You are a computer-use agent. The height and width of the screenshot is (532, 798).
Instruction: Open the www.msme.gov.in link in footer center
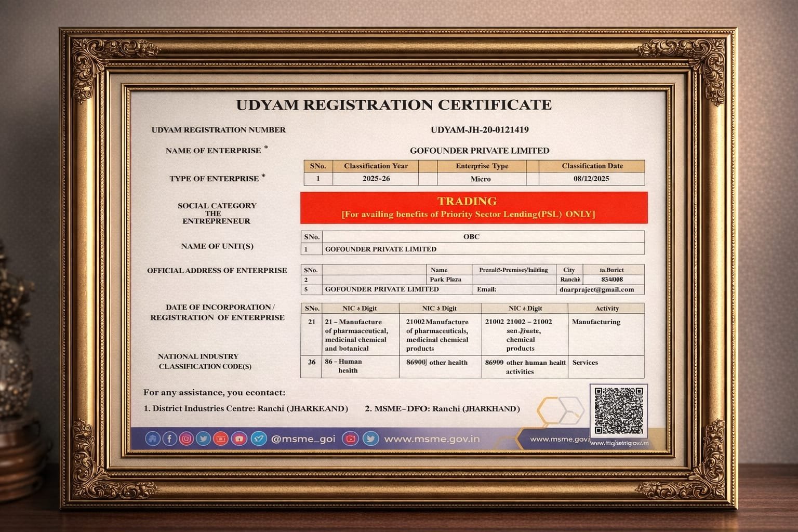pyautogui.click(x=432, y=439)
